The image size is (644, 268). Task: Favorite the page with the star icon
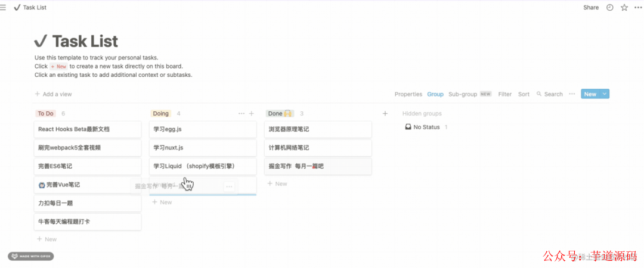coord(624,7)
